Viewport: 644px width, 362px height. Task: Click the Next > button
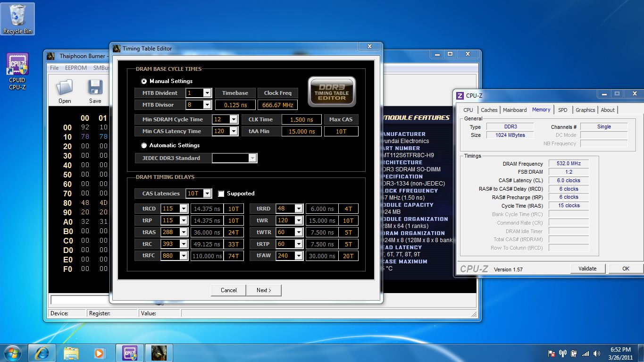(264, 290)
